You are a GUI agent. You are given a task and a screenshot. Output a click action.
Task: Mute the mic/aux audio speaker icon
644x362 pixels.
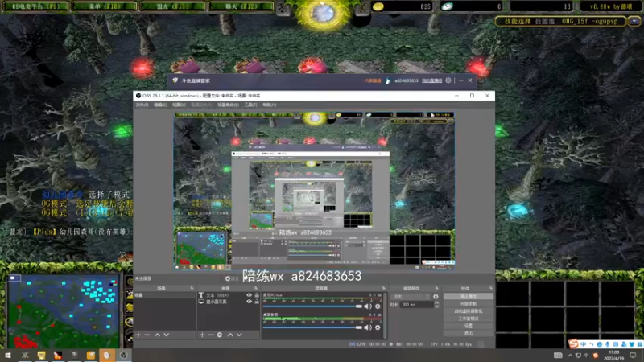click(368, 306)
